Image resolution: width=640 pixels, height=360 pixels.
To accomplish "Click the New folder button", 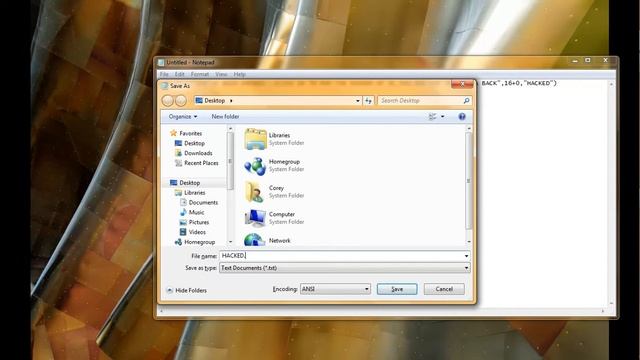I will click(x=225, y=117).
